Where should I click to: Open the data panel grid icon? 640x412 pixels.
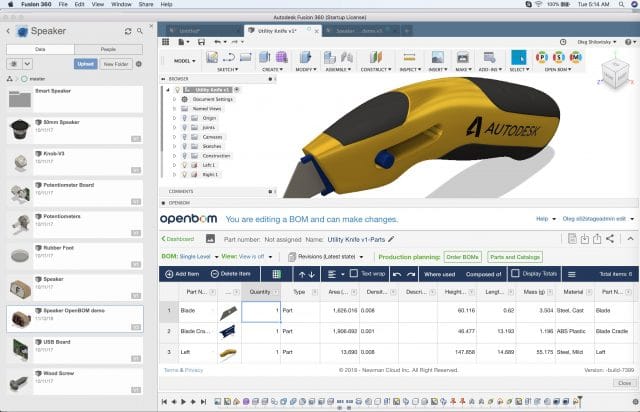(165, 42)
